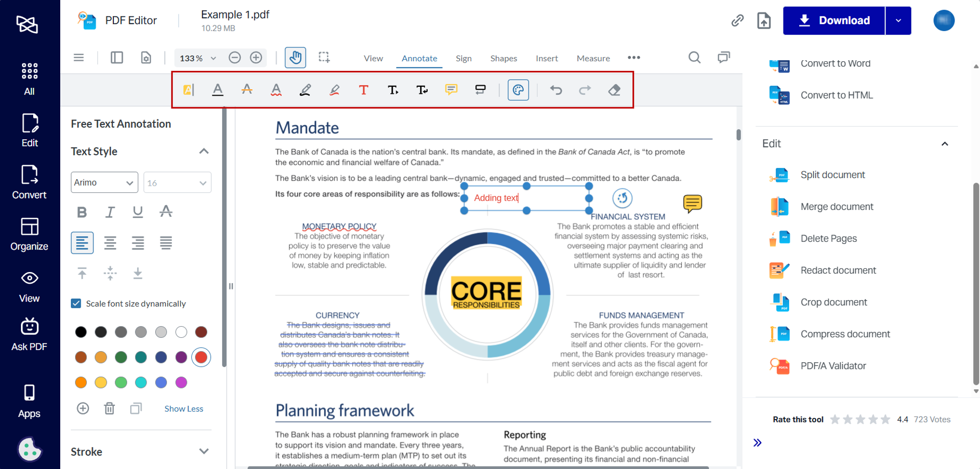Select the free hand pen tool
The image size is (980, 469).
click(x=305, y=90)
